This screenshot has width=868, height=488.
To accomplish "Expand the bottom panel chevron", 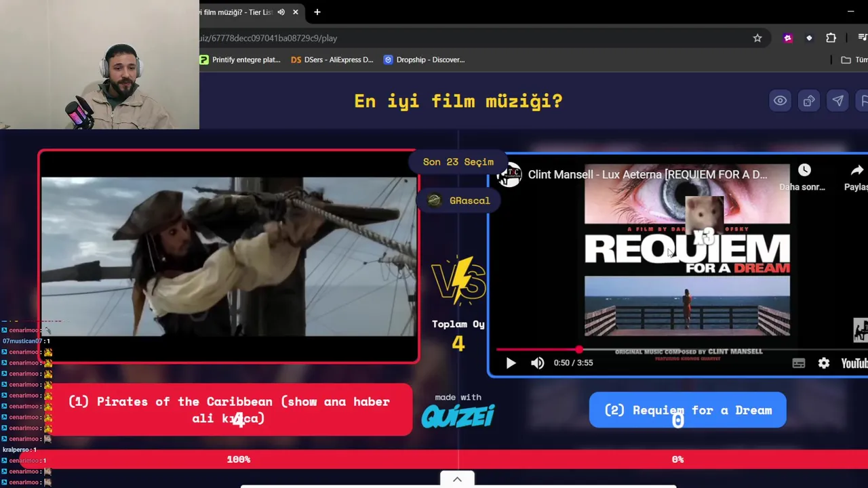I will (457, 479).
